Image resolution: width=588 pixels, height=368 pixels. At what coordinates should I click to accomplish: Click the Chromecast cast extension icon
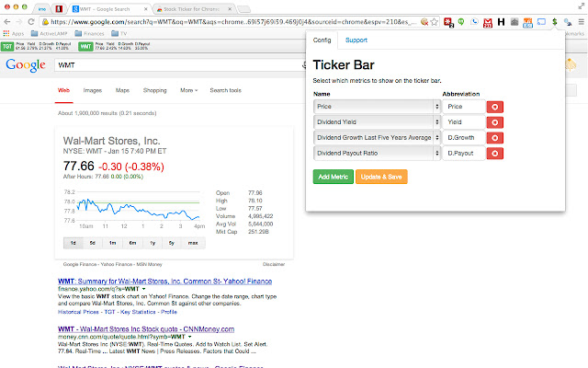coord(541,22)
